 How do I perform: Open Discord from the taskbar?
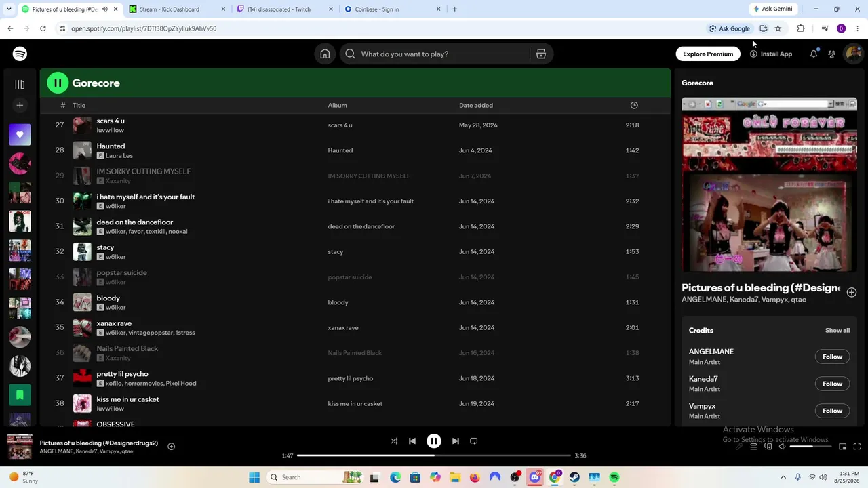(535, 477)
